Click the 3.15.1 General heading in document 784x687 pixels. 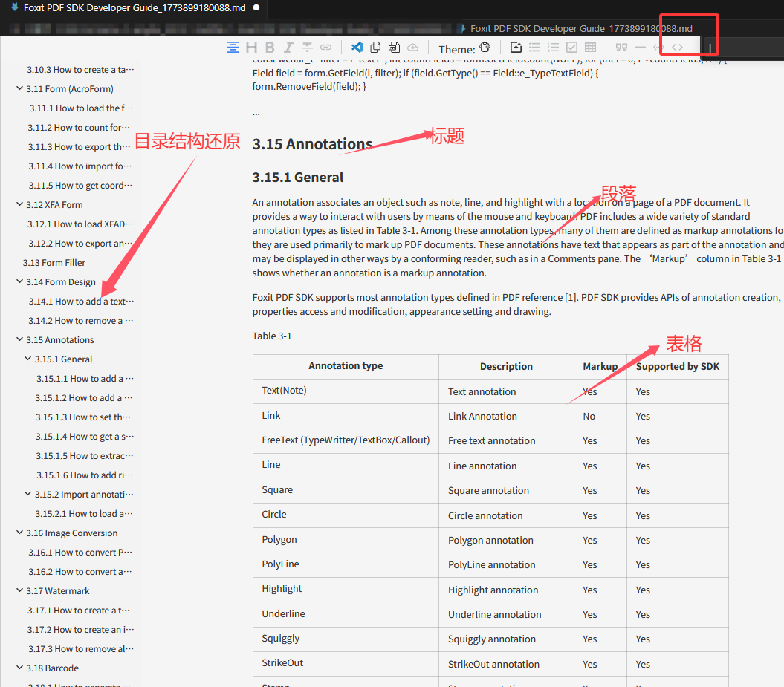coord(298,178)
